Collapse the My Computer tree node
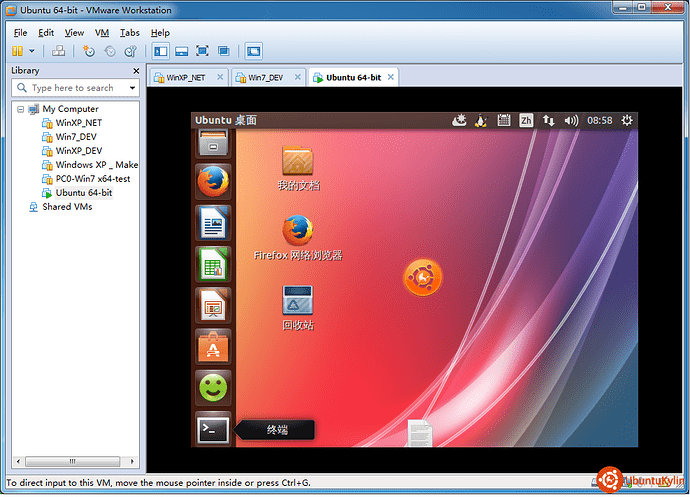Screen dimensions: 690x497 20,109
